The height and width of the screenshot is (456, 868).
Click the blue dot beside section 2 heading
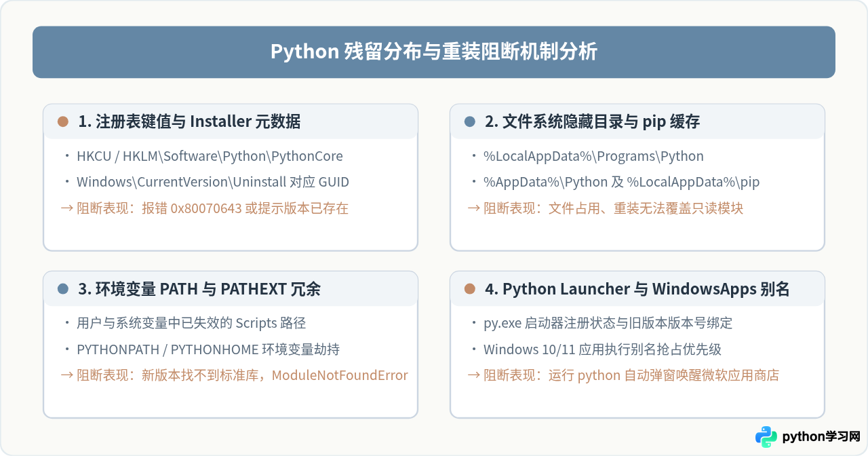click(469, 121)
